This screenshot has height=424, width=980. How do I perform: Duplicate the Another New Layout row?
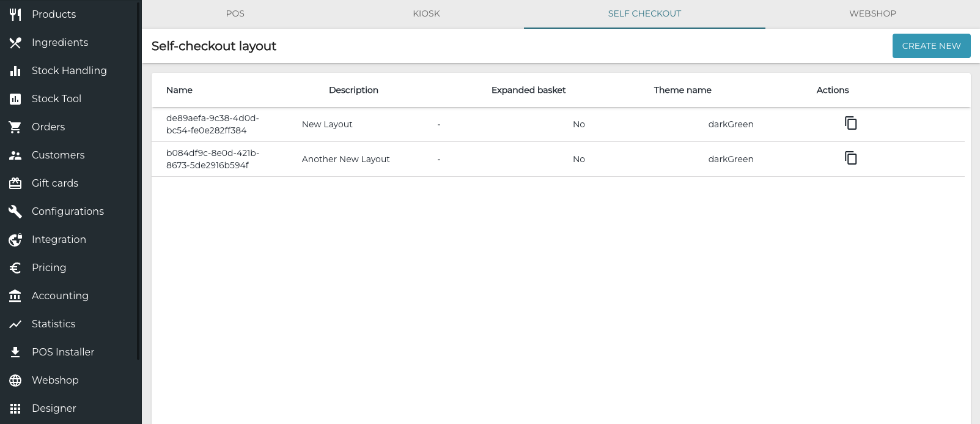tap(850, 158)
